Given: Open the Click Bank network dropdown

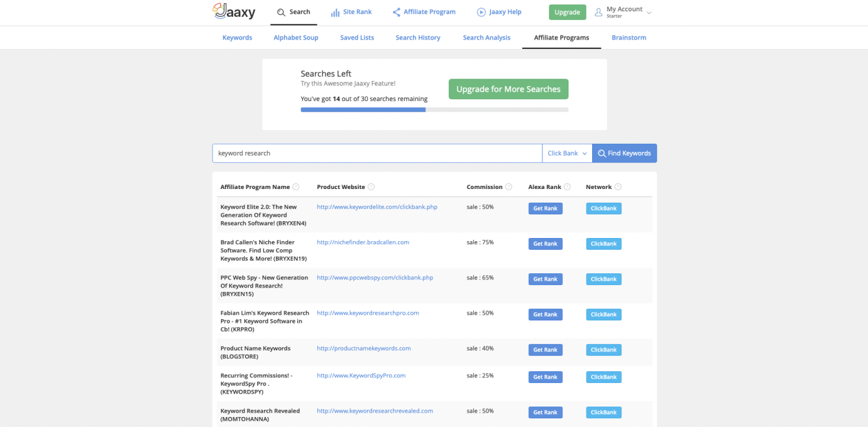Looking at the screenshot, I should pyautogui.click(x=567, y=153).
